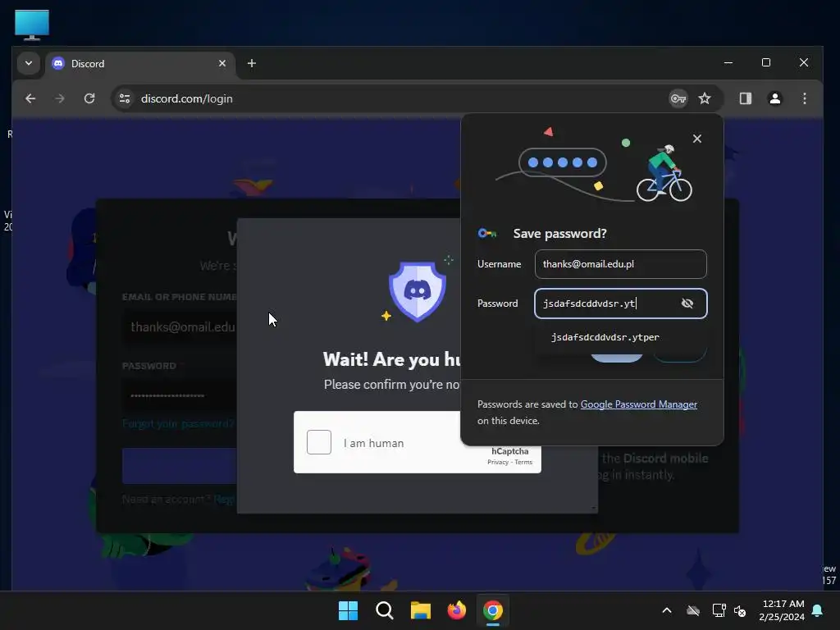Open File Explorer from taskbar
840x630 pixels.
(x=421, y=610)
